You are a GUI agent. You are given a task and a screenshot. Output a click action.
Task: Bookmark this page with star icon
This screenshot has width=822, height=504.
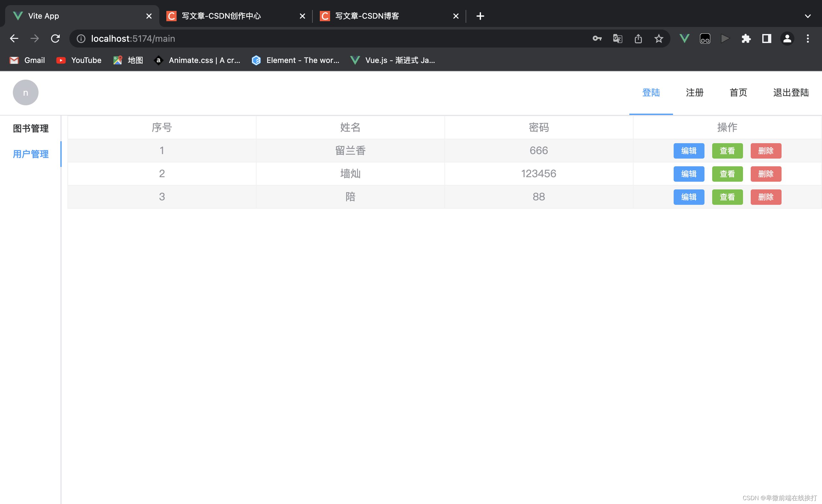coord(659,39)
